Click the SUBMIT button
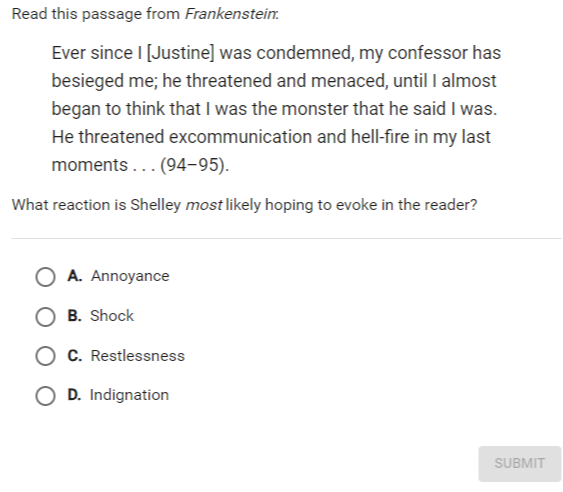Image resolution: width=563 pixels, height=492 pixels. [519, 463]
